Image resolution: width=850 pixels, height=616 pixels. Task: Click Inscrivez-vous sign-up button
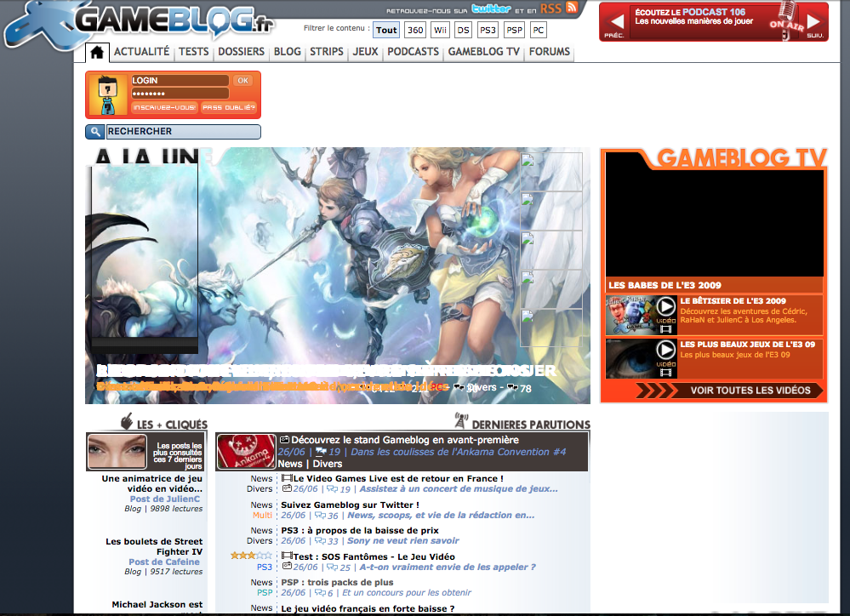(164, 107)
